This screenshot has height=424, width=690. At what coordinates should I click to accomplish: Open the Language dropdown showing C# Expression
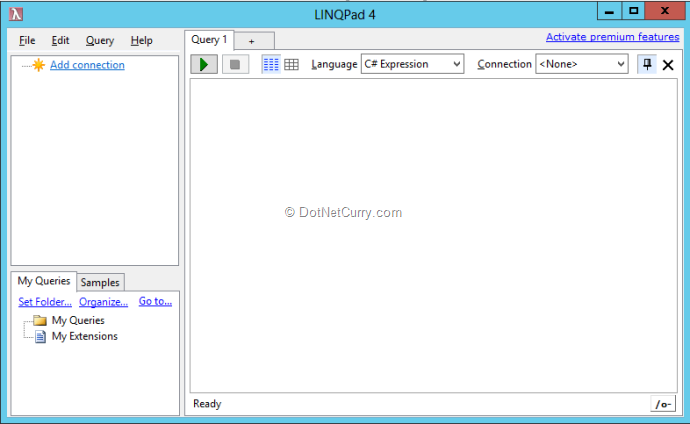[x=412, y=64]
